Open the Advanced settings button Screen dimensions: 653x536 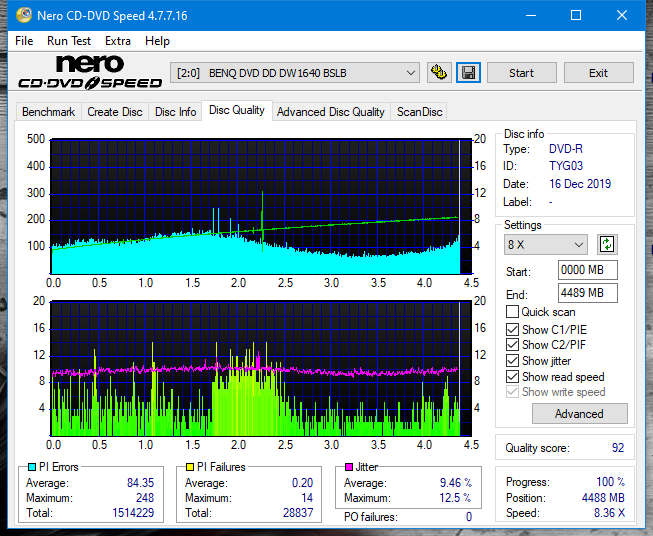pyautogui.click(x=579, y=414)
